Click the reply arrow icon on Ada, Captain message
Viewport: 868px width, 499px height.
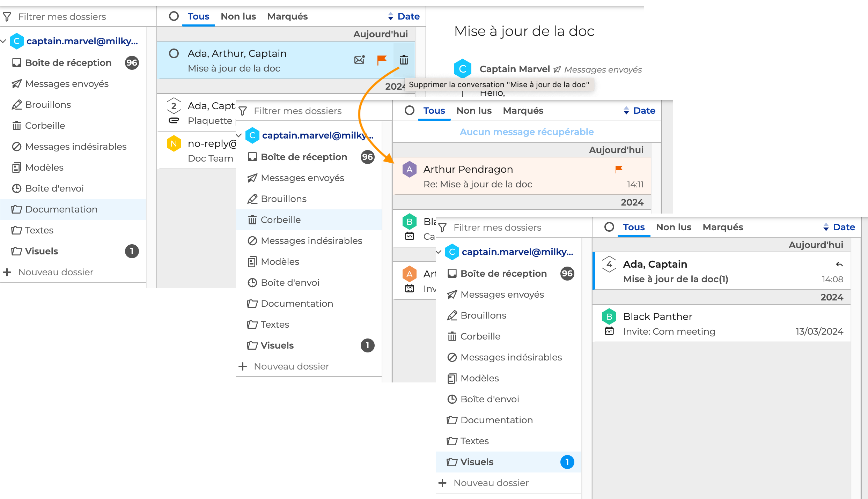click(839, 265)
